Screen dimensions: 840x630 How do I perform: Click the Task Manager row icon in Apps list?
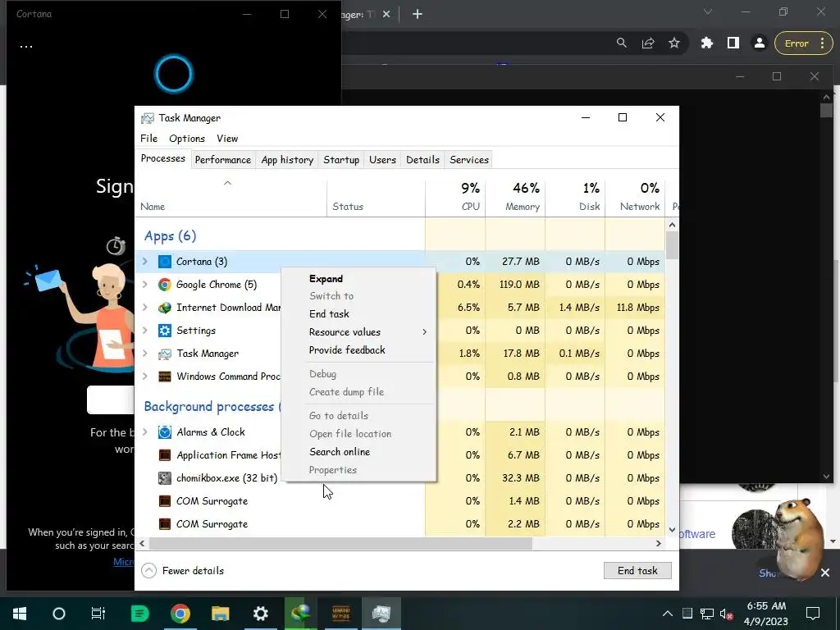164,354
